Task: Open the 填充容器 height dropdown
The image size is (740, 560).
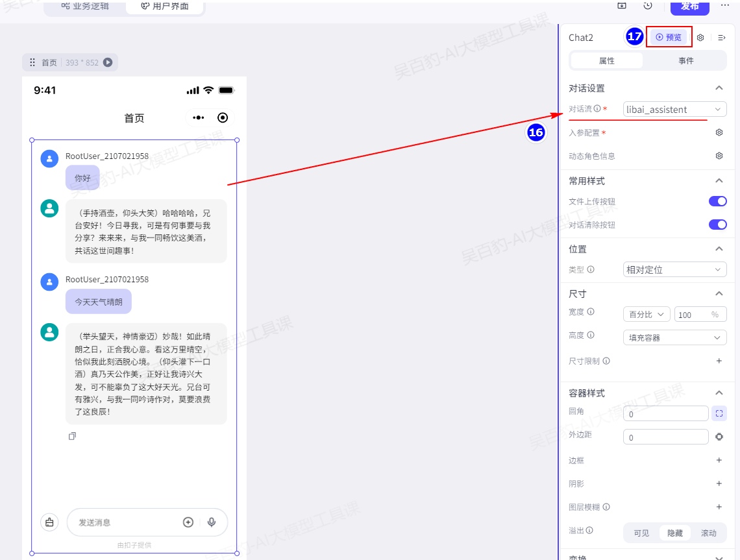Action: 674,337
